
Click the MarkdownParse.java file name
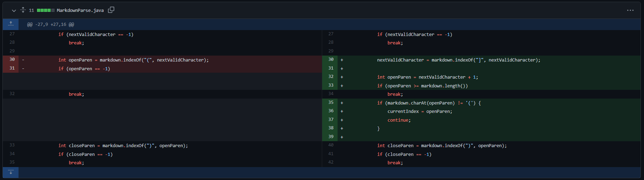tap(80, 10)
